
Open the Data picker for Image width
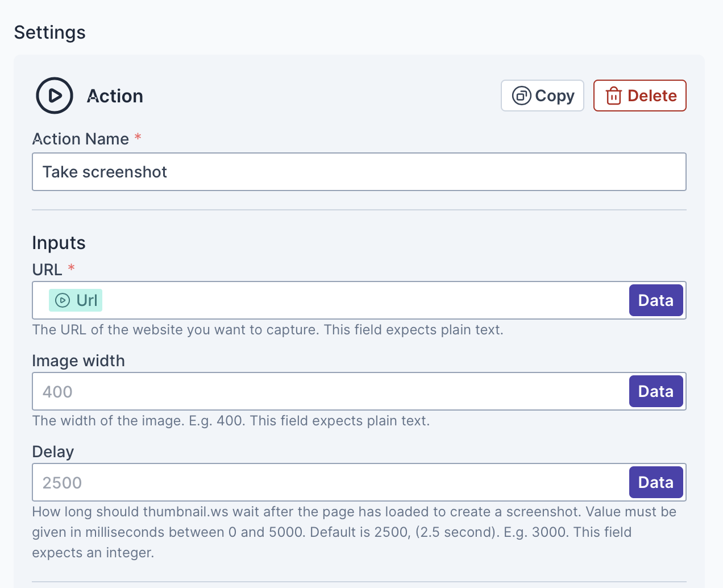(x=655, y=391)
